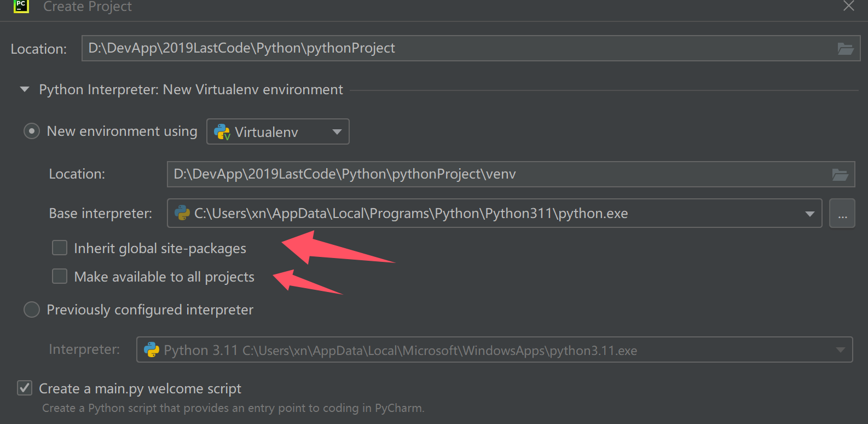Click the Virtualenv icon in environment dropdown
Viewport: 868px width, 424px height.
click(x=222, y=132)
